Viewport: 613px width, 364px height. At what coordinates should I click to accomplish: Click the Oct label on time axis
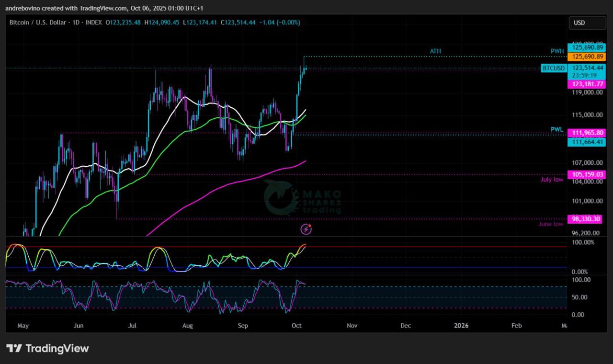click(296, 326)
